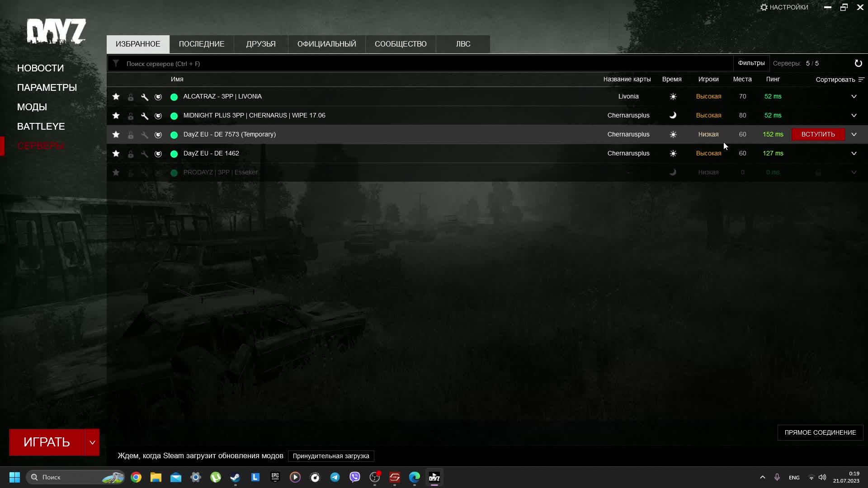
Task: Click the НАСТРОЙКИ gear icon
Action: pyautogui.click(x=764, y=7)
